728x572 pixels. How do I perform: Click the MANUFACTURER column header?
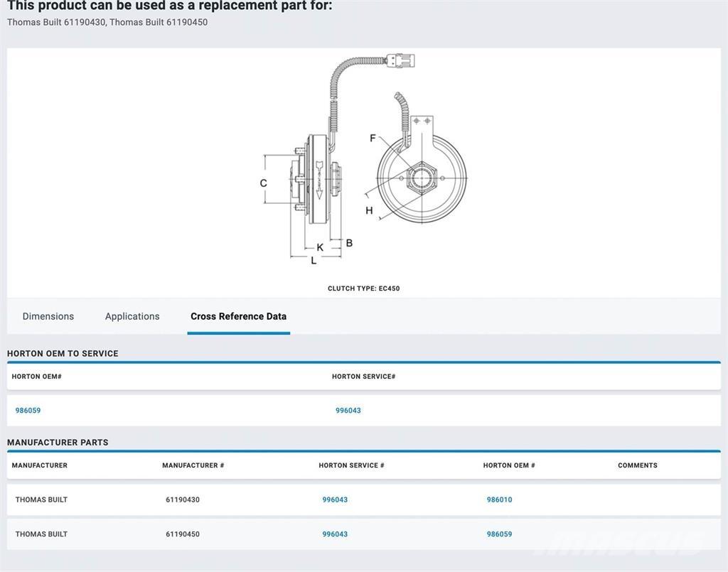tap(40, 465)
